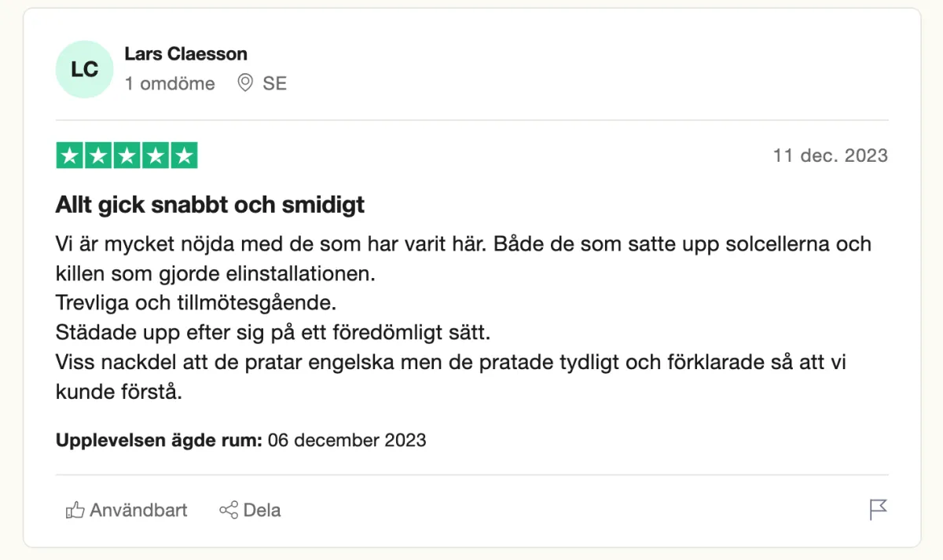The width and height of the screenshot is (943, 560).
Task: Mark review as 'Användbart'
Action: coord(138,511)
